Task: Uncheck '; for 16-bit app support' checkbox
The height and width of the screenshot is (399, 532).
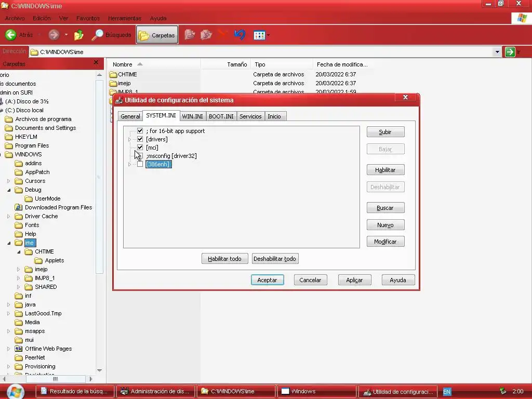Action: pyautogui.click(x=140, y=130)
